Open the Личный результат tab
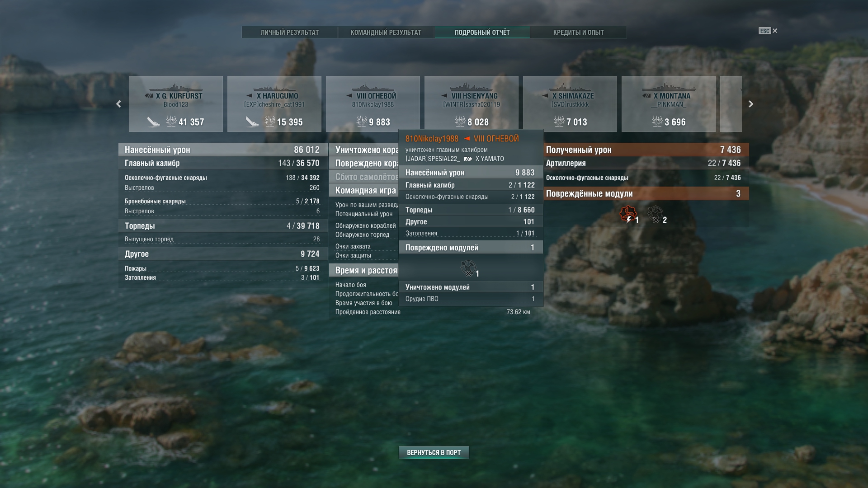This screenshot has height=488, width=868. 290,32
